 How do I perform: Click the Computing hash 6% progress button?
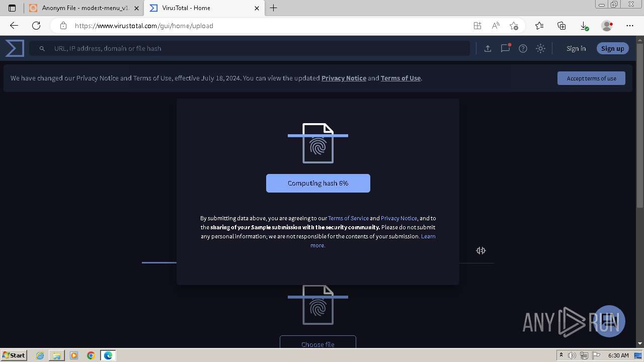point(318,184)
